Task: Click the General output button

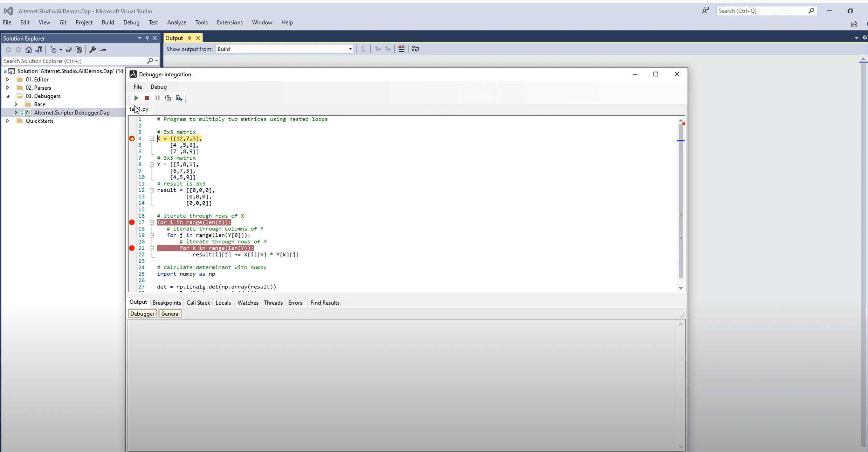Action: tap(170, 314)
